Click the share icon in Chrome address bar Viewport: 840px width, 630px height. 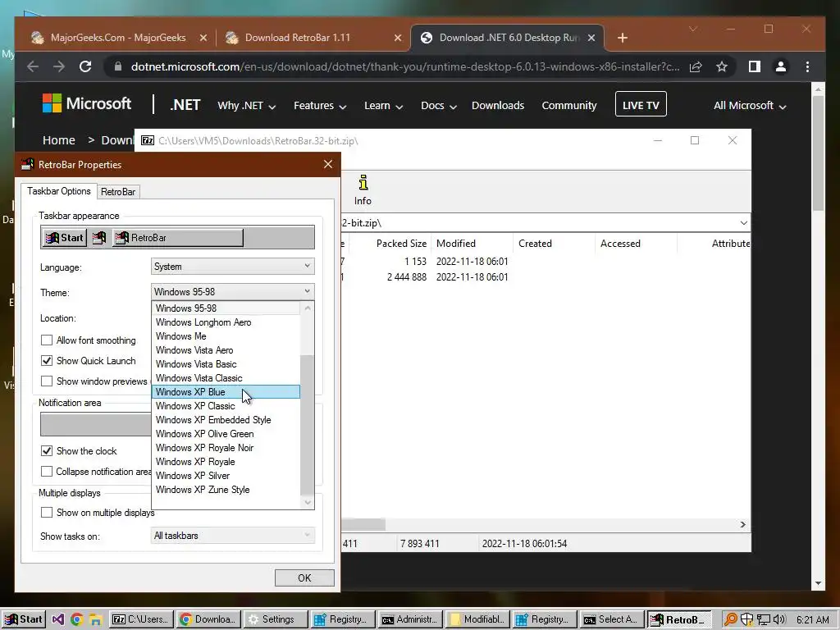pos(696,66)
